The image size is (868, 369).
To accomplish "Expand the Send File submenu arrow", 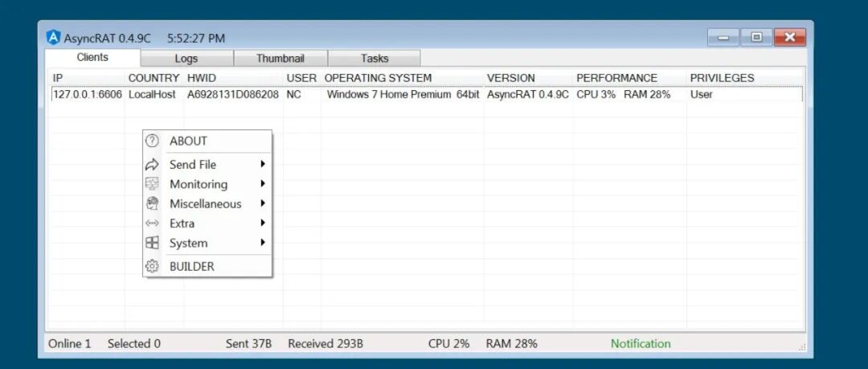I will (x=262, y=164).
